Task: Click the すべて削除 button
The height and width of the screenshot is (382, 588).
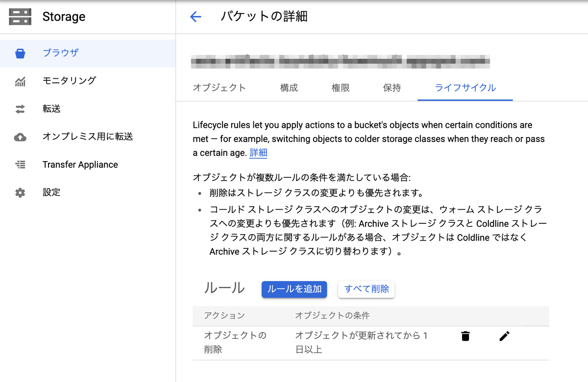Action: pyautogui.click(x=366, y=289)
